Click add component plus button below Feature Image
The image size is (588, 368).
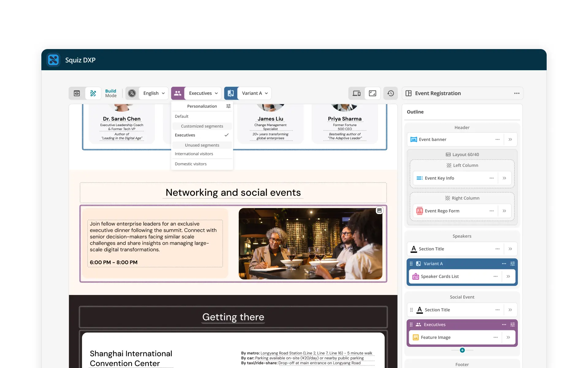coord(462,350)
